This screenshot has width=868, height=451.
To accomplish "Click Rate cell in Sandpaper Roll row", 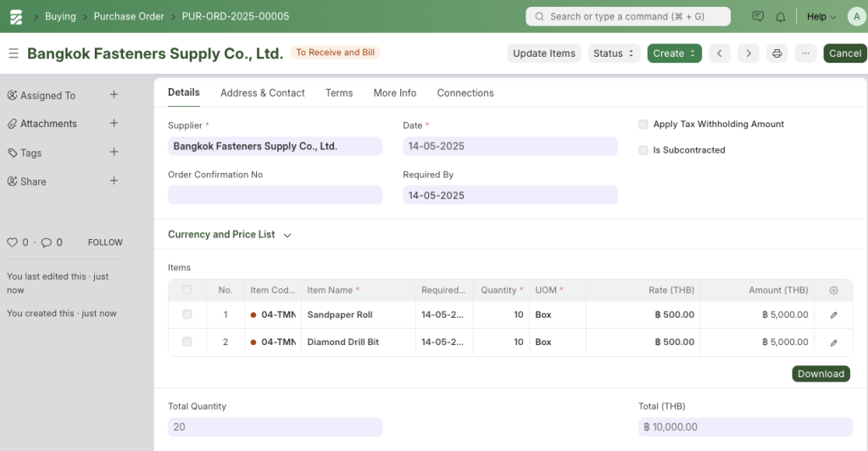I will pos(643,315).
